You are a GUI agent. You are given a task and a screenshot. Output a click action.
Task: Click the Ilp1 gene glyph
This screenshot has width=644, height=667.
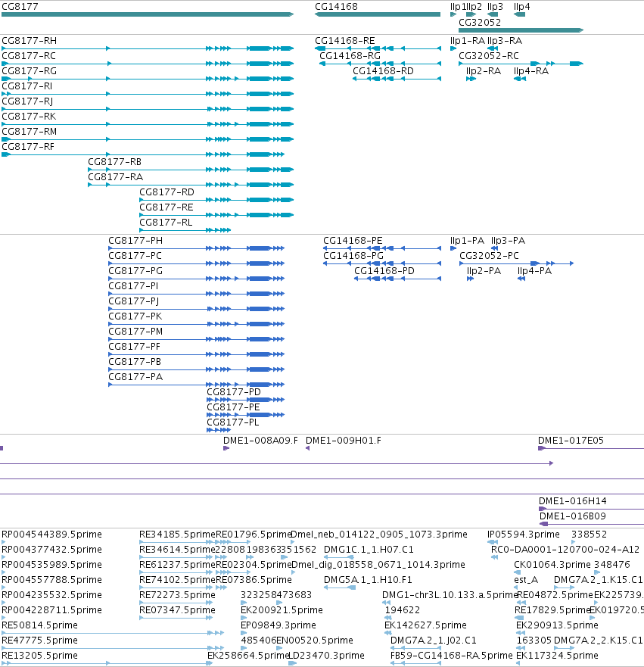(x=453, y=14)
